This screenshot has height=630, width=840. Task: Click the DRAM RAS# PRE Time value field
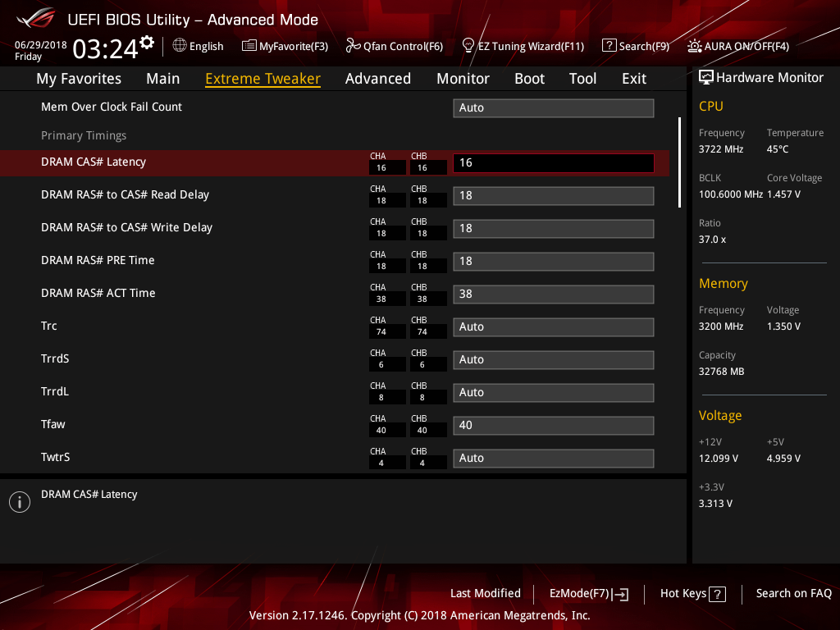554,262
